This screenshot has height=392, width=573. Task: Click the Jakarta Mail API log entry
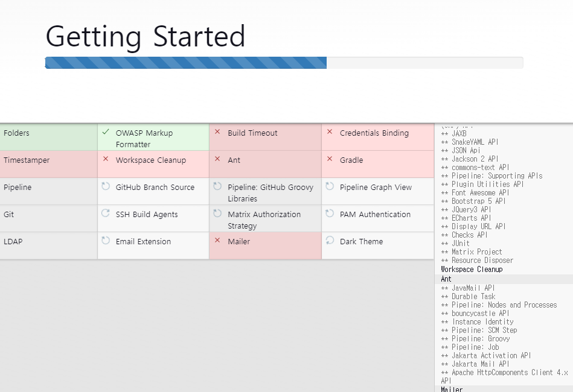(475, 364)
